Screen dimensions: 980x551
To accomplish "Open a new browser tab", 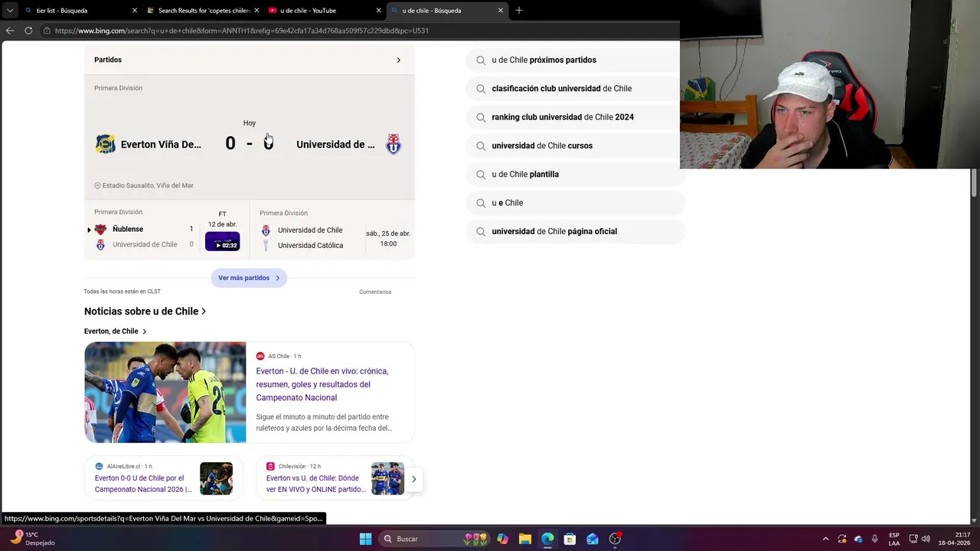I will (x=519, y=11).
